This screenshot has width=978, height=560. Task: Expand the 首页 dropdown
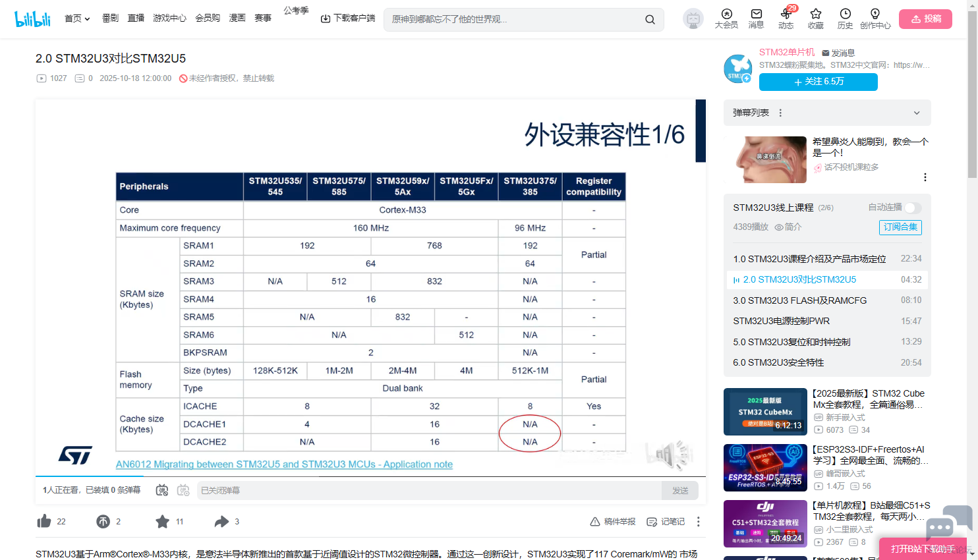click(x=77, y=18)
